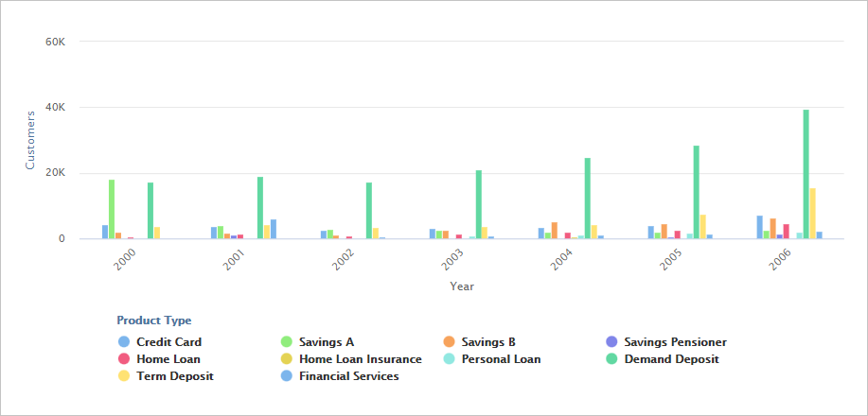
Task: Toggle the Savings A legend entry
Action: [x=326, y=342]
